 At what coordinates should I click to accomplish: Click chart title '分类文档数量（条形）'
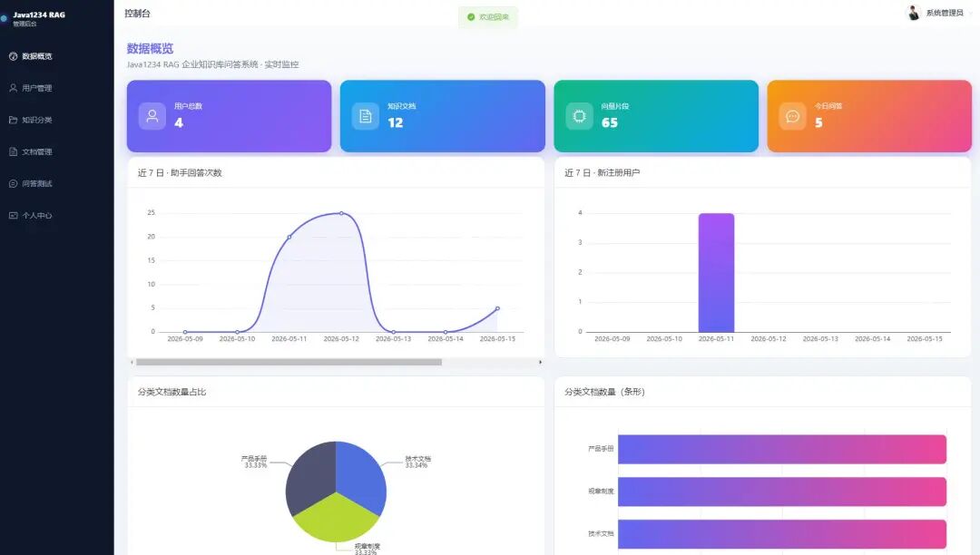(x=604, y=392)
